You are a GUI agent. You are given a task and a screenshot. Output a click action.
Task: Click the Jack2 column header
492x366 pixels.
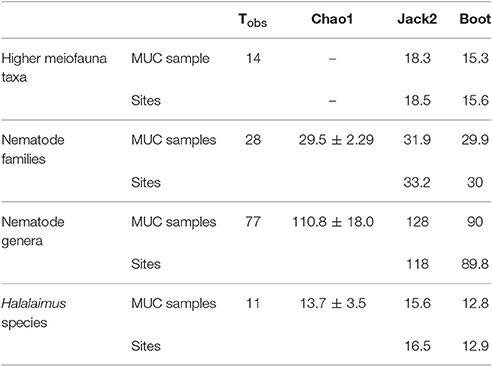pyautogui.click(x=417, y=19)
